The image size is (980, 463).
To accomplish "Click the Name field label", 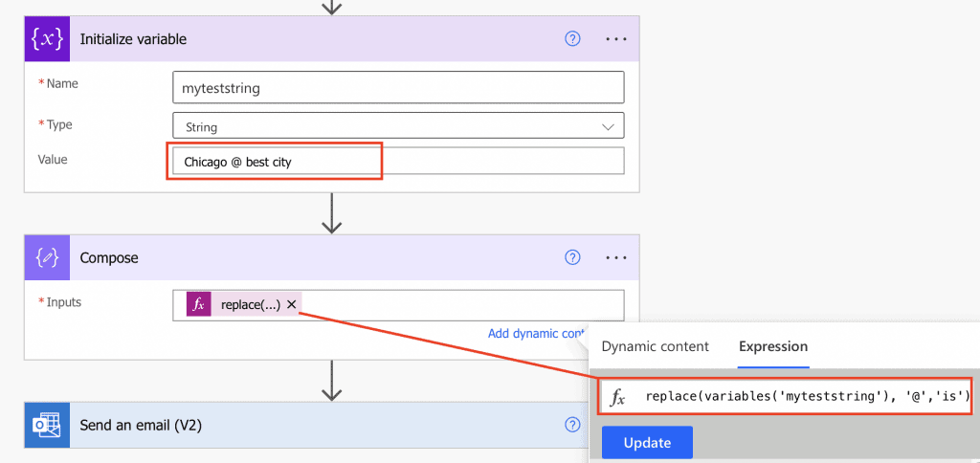I will tap(62, 83).
